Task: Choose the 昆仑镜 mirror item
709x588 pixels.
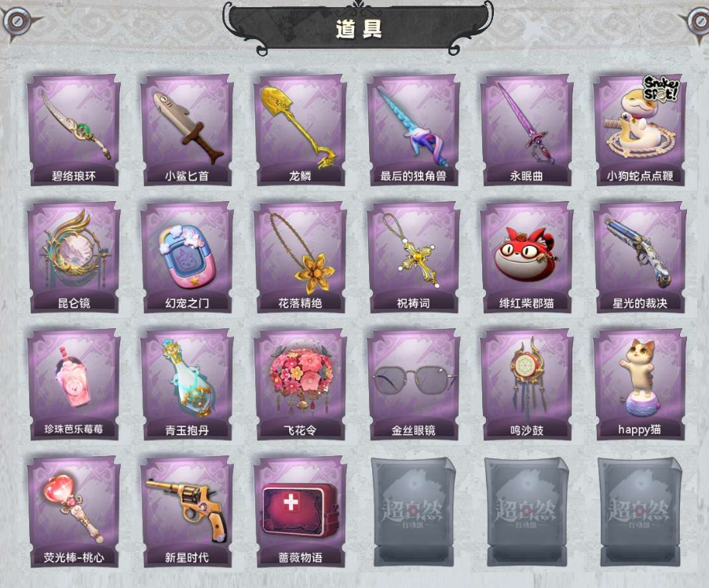Action: (74, 257)
